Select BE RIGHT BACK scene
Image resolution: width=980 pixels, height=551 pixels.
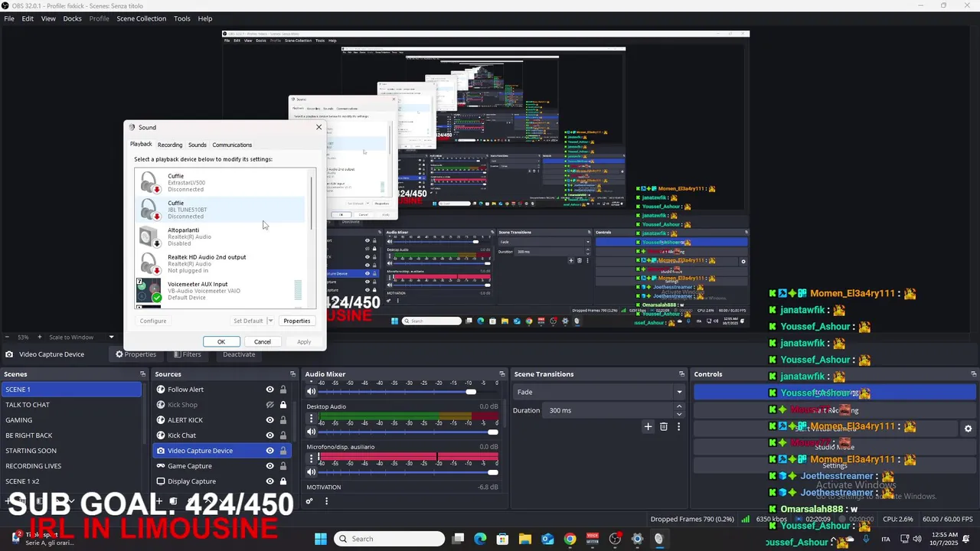click(71, 435)
